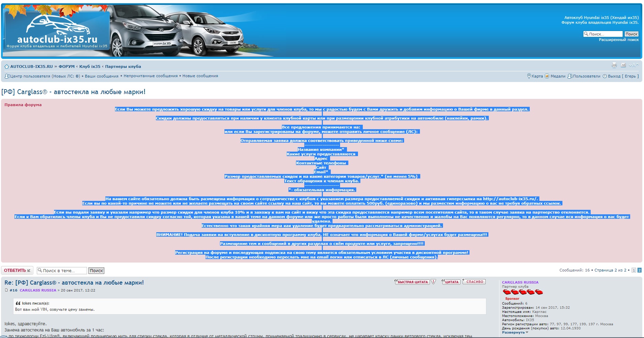Click quoted text 'lokes писал(а):'

(x=35, y=303)
